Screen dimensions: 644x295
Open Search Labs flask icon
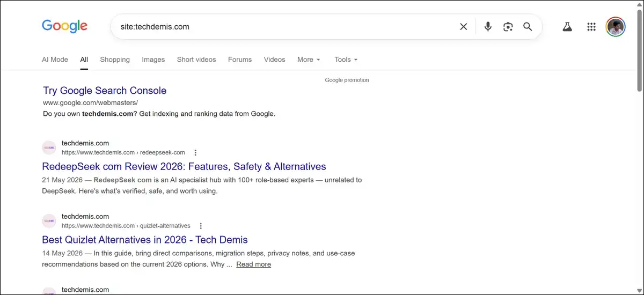[x=567, y=27]
